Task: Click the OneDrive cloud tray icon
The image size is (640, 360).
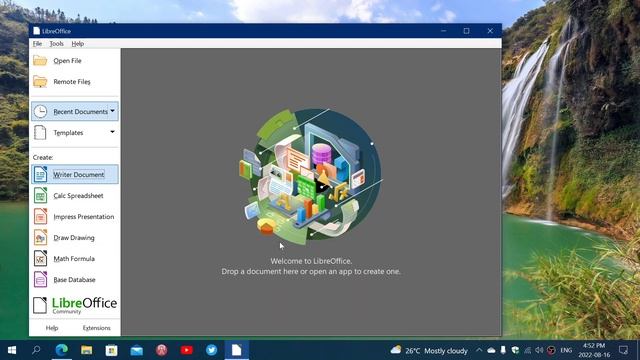Action: point(491,350)
